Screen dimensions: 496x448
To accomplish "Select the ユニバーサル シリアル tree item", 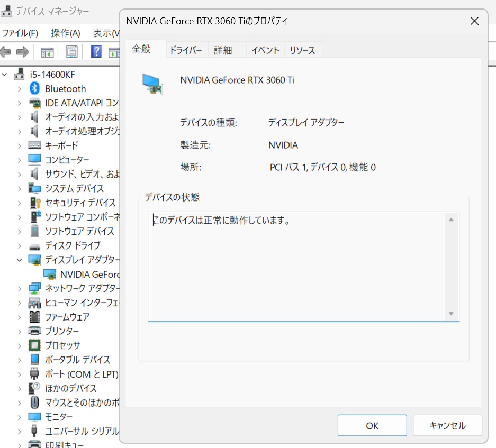I will pyautogui.click(x=82, y=431).
